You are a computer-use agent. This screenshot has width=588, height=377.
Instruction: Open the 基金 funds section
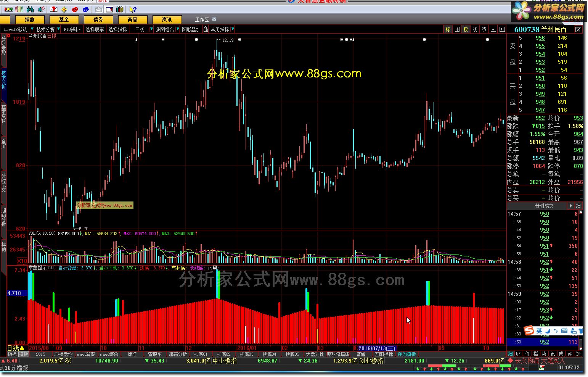click(x=64, y=19)
